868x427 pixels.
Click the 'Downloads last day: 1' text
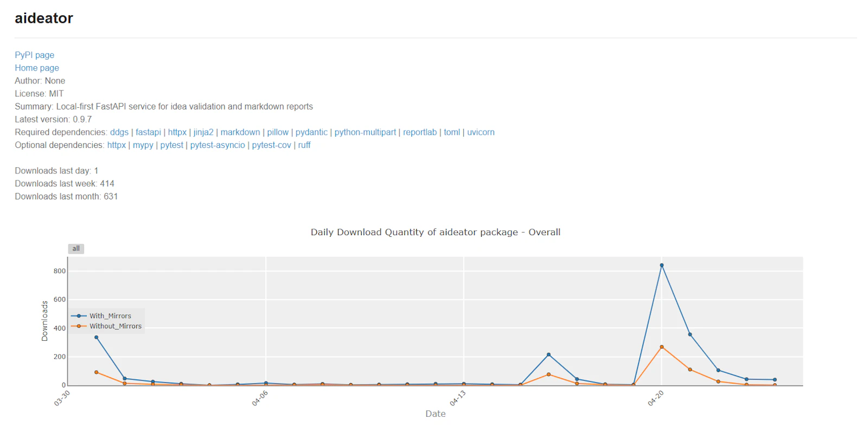tap(56, 171)
